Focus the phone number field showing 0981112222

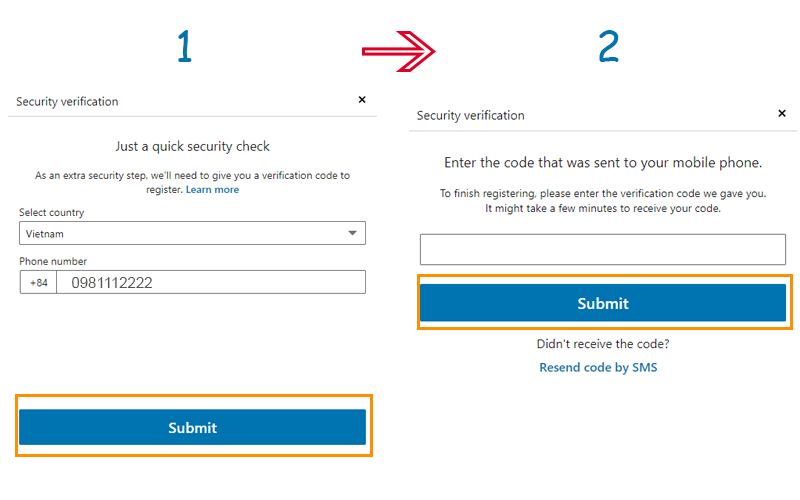210,283
